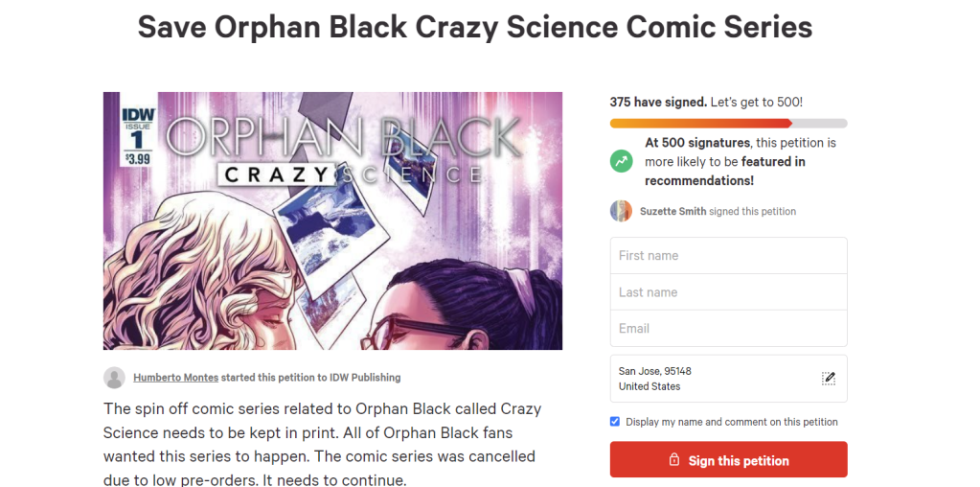The height and width of the screenshot is (487, 980).
Task: Focus the First name field
Action: click(x=728, y=256)
